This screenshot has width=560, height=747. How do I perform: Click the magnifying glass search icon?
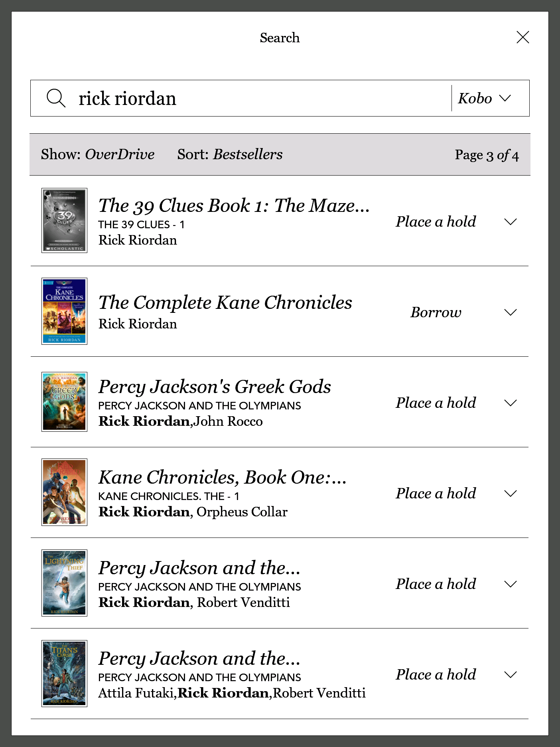[56, 98]
